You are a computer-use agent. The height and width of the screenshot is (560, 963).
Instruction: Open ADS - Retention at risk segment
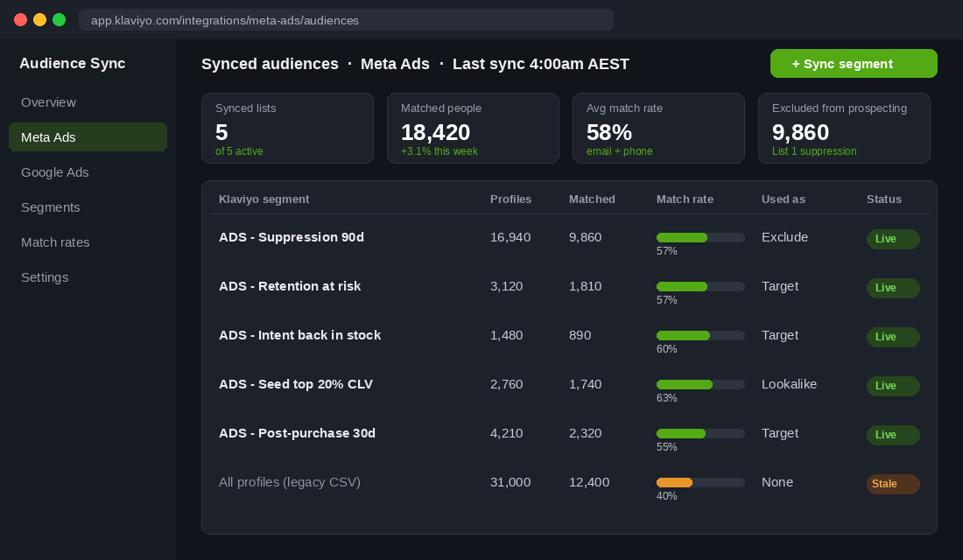click(289, 286)
